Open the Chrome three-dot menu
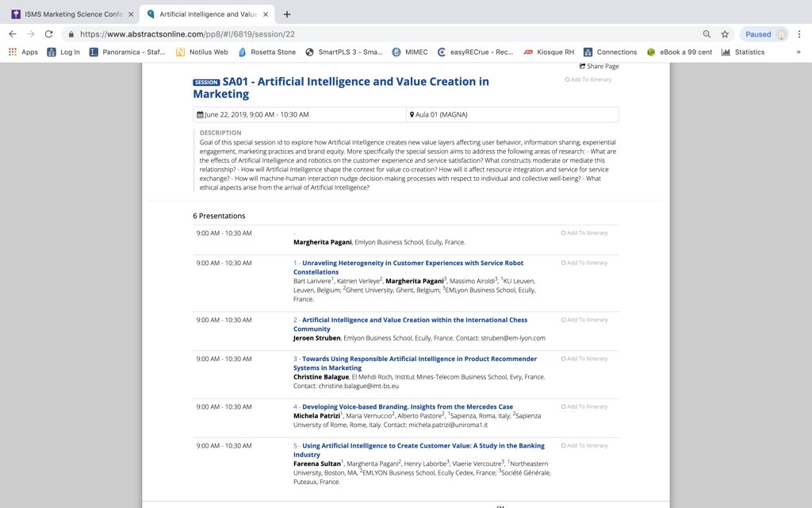The image size is (812, 508). pos(799,34)
